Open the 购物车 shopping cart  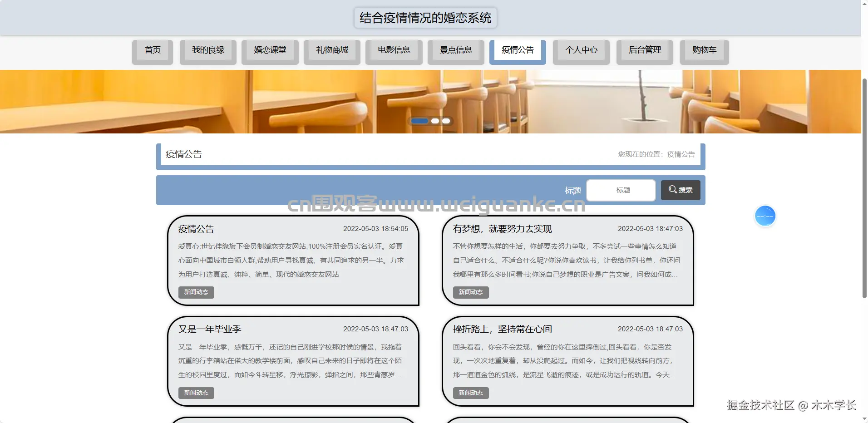click(704, 50)
